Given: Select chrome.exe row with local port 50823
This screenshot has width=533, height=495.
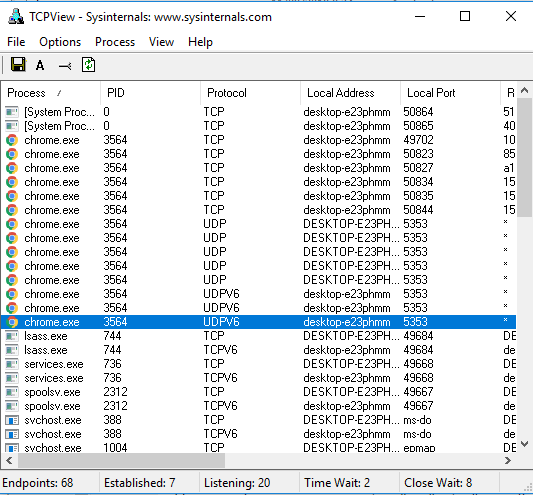Looking at the screenshot, I should [x=258, y=154].
